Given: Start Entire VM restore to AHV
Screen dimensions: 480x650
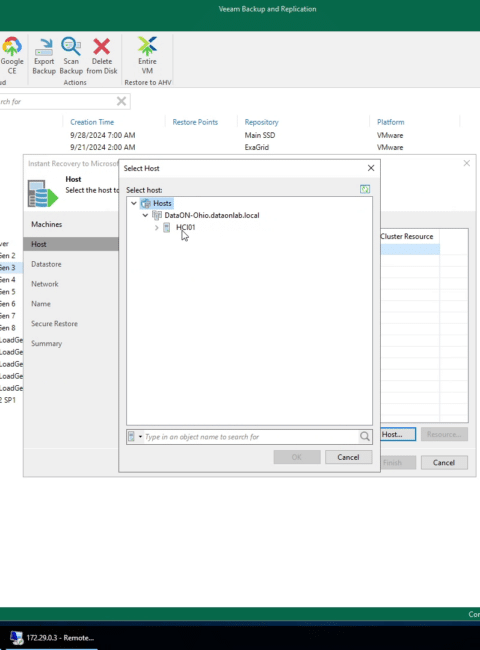Looking at the screenshot, I should pyautogui.click(x=147, y=56).
